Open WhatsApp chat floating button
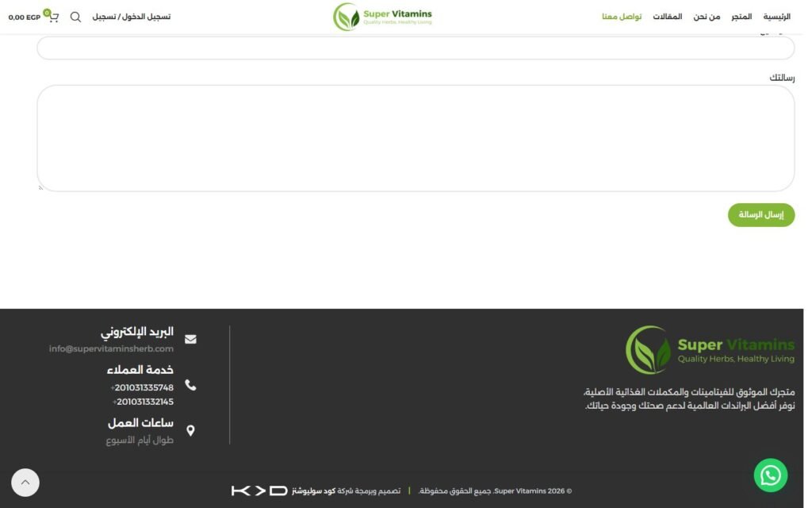The image size is (812, 508). coord(771,475)
